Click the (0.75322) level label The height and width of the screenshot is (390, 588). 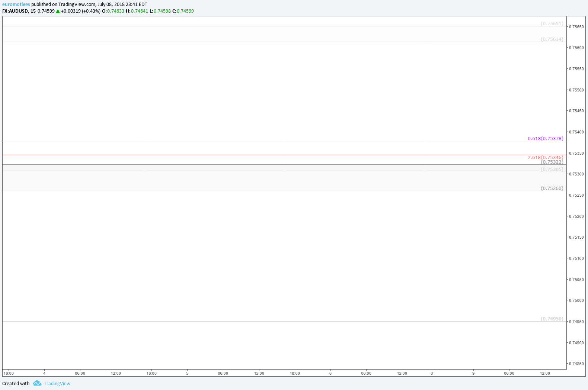[x=552, y=162]
